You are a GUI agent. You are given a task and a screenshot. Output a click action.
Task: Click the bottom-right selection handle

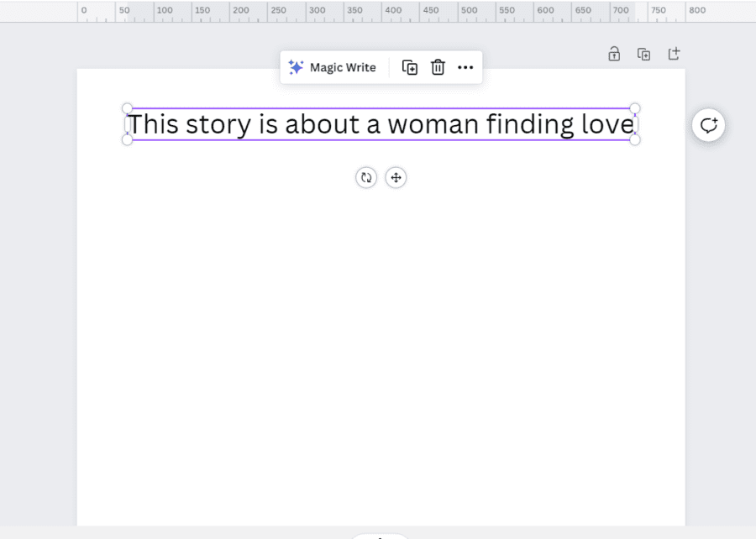[635, 139]
